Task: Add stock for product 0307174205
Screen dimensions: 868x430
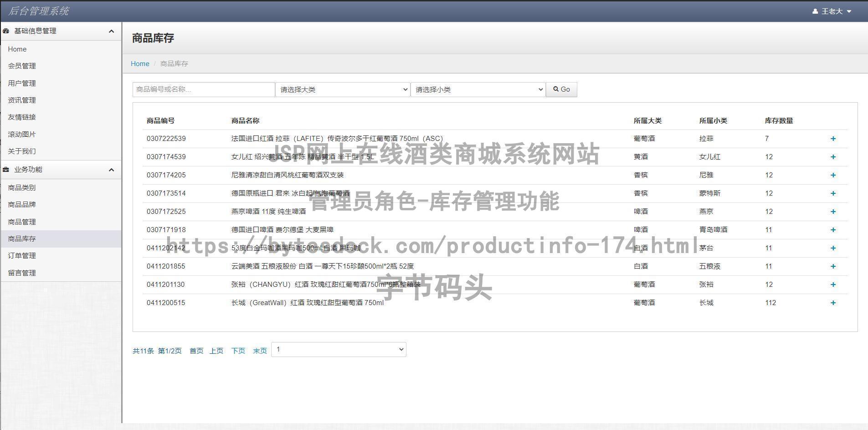Action: [833, 175]
